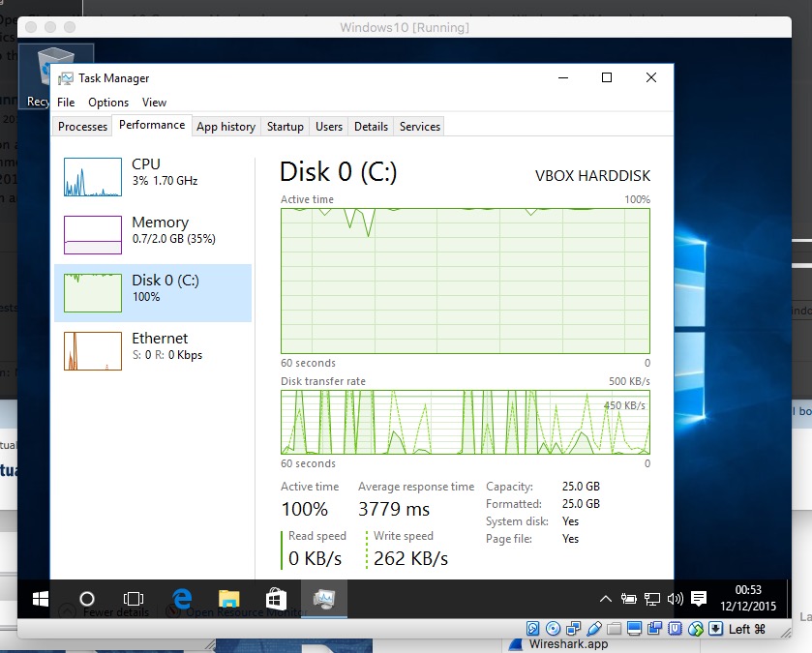Click the Task Manager title bar icon
This screenshot has height=653, width=812.
66,78
